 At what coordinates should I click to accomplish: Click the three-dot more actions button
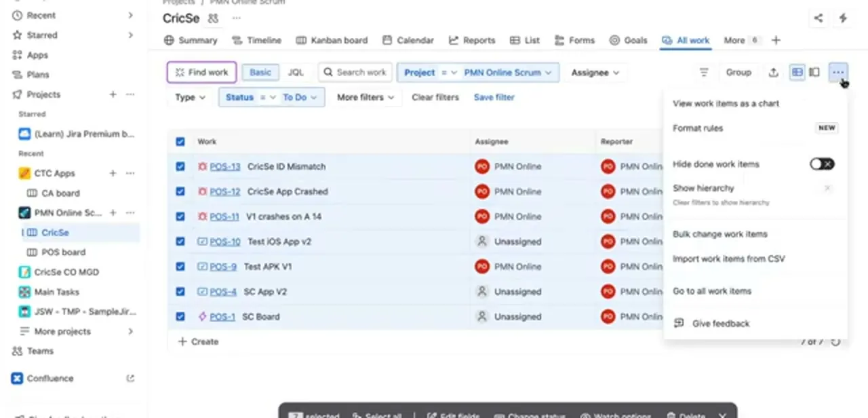coord(839,73)
